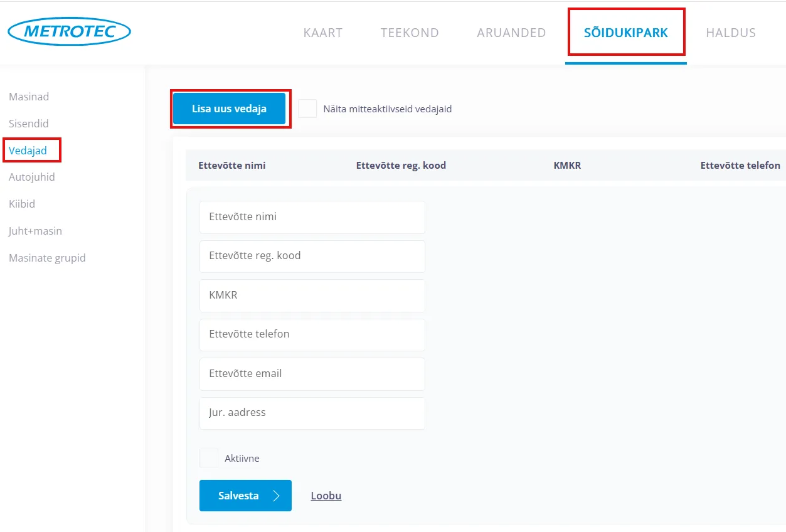Click the Ettevõtte nimi input field
The image size is (786, 532).
pyautogui.click(x=312, y=217)
